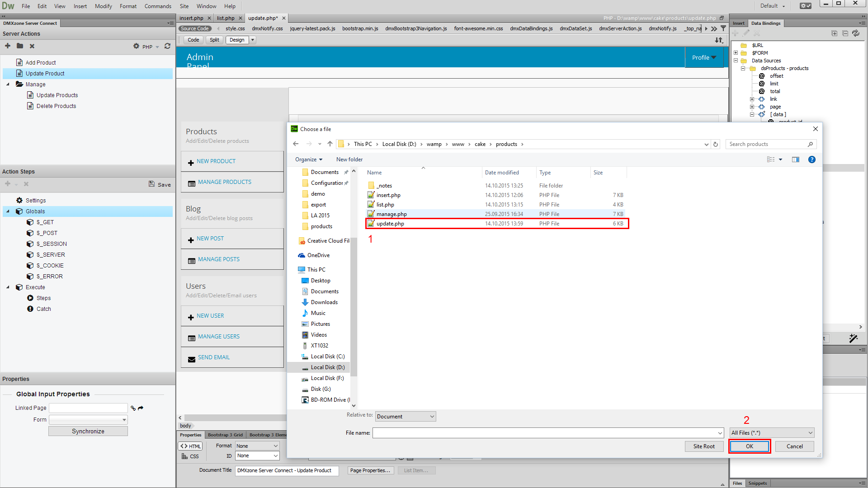Open the All Files type filter dropdown
The image size is (868, 488).
pyautogui.click(x=772, y=433)
